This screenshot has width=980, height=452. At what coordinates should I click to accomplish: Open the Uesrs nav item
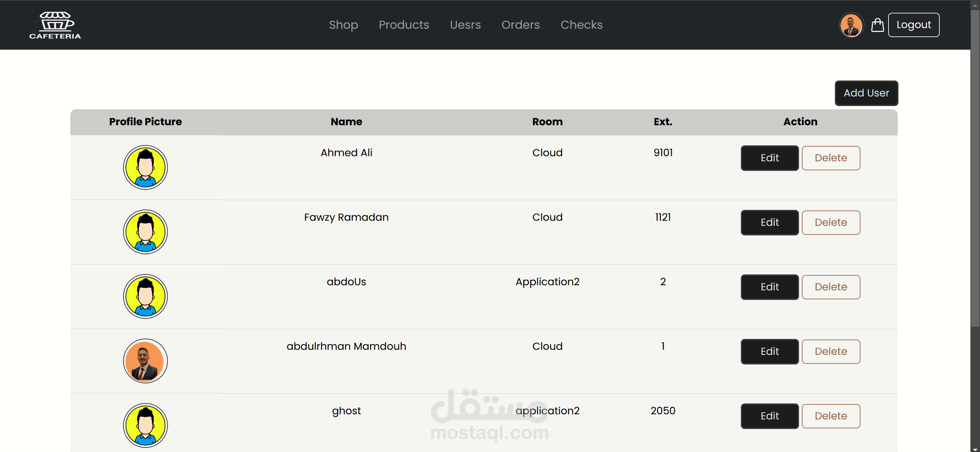tap(465, 25)
